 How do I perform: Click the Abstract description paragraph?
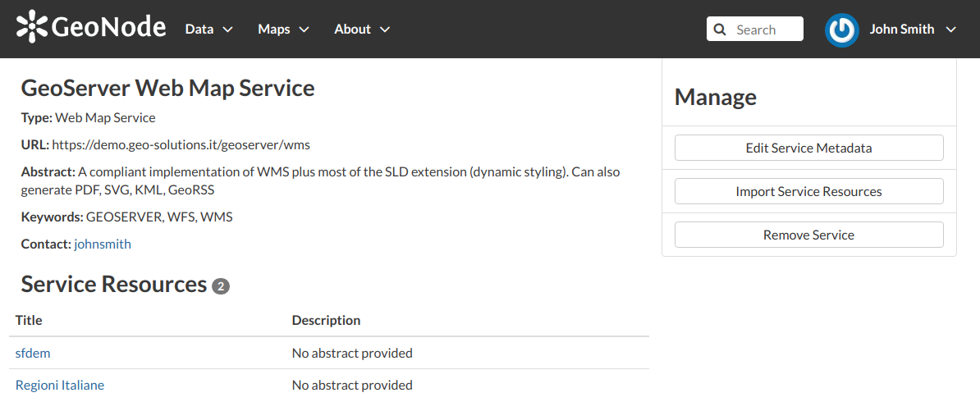[x=321, y=180]
